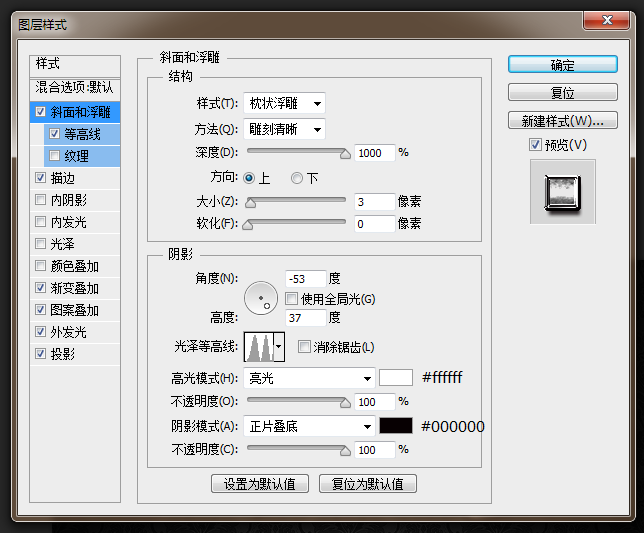The height and width of the screenshot is (533, 644).
Task: Click shadow 不透明度(C) value field
Action: tap(375, 450)
